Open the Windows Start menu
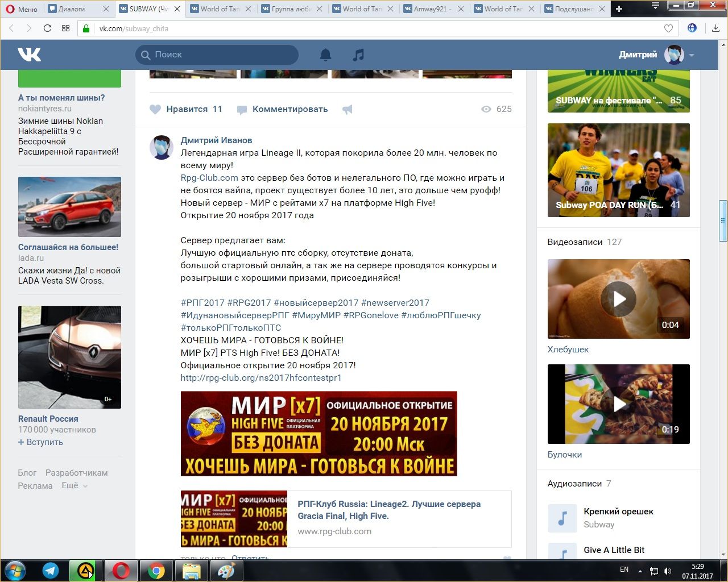728x582 pixels. [15, 570]
